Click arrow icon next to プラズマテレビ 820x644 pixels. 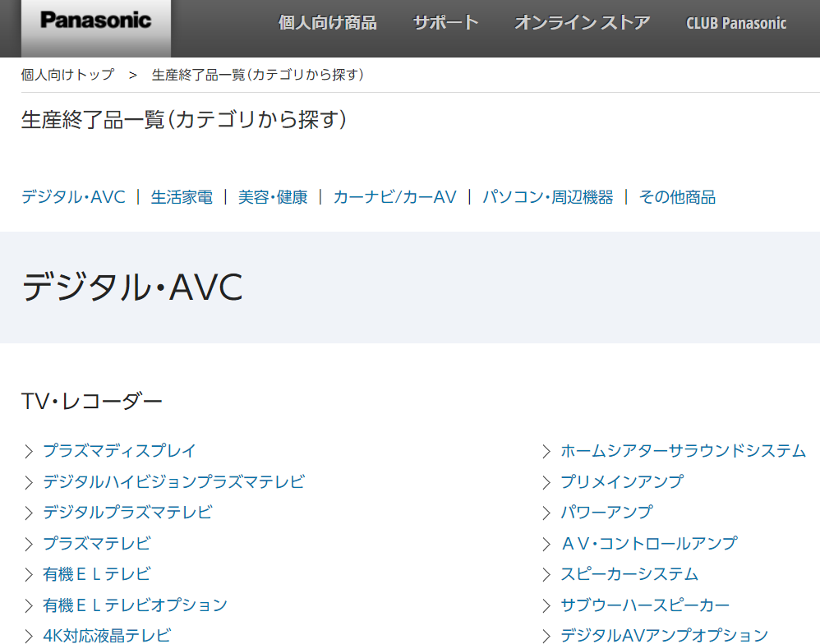tap(29, 544)
